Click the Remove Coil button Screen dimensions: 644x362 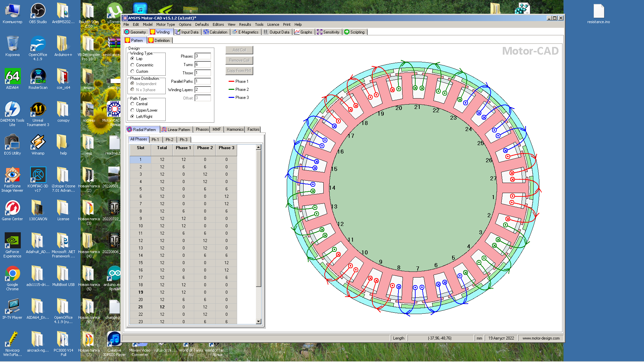point(239,60)
